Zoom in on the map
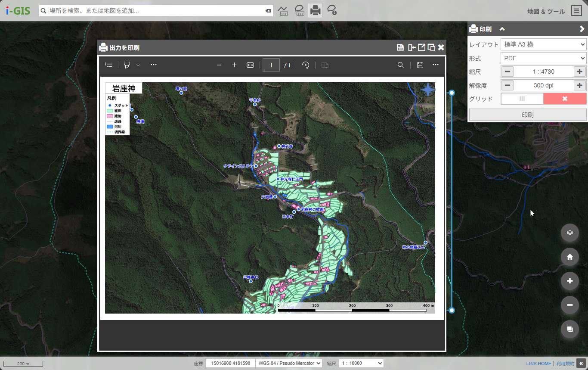Viewport: 588px width, 370px height. click(x=570, y=281)
